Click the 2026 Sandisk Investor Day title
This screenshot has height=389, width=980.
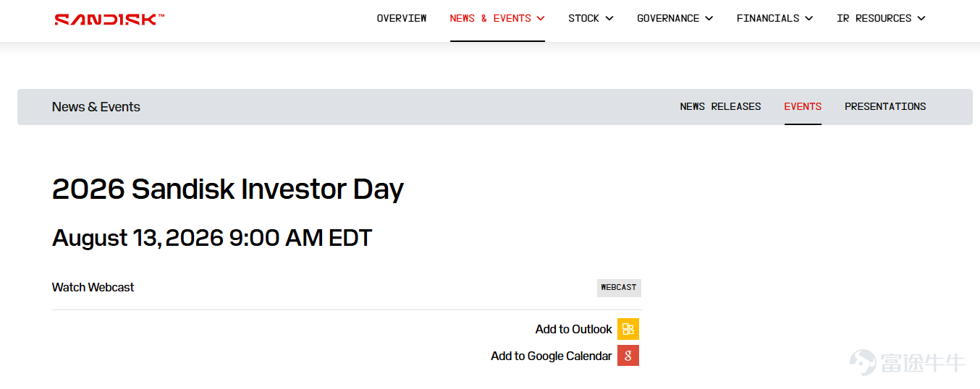click(228, 189)
